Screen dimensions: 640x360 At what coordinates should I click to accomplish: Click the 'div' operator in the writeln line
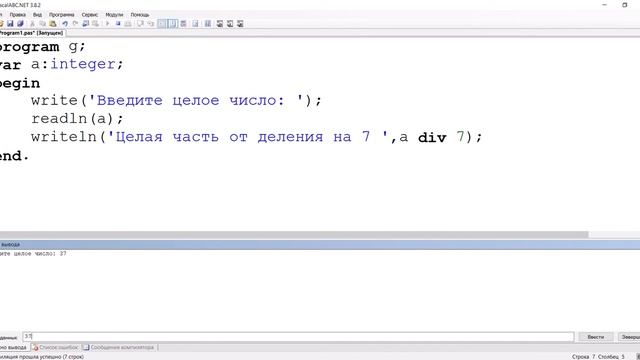click(432, 137)
